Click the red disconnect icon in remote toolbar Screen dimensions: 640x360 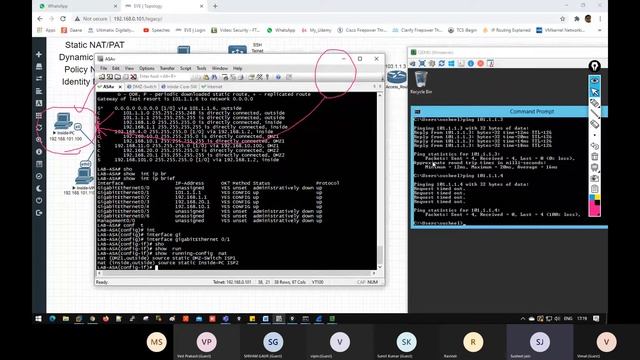point(480,64)
